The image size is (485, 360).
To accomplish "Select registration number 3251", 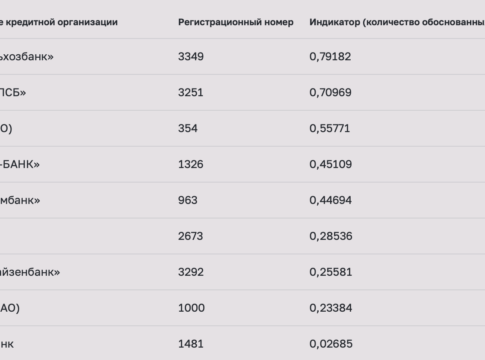I will [191, 92].
